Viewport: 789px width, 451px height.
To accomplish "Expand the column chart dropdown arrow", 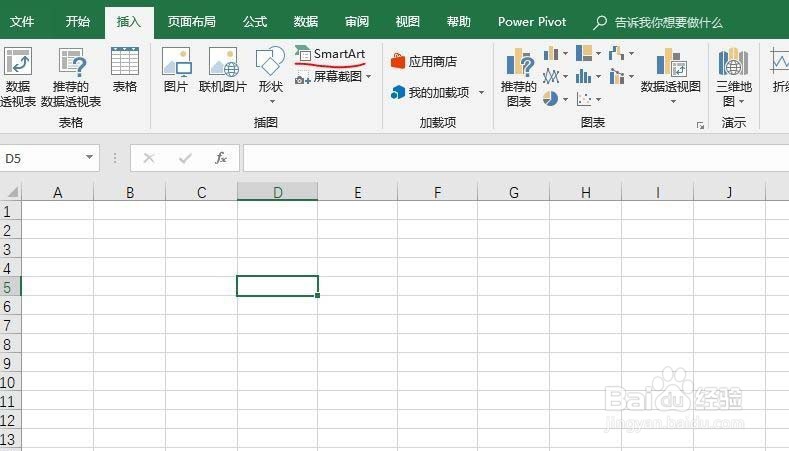I will pyautogui.click(x=566, y=53).
